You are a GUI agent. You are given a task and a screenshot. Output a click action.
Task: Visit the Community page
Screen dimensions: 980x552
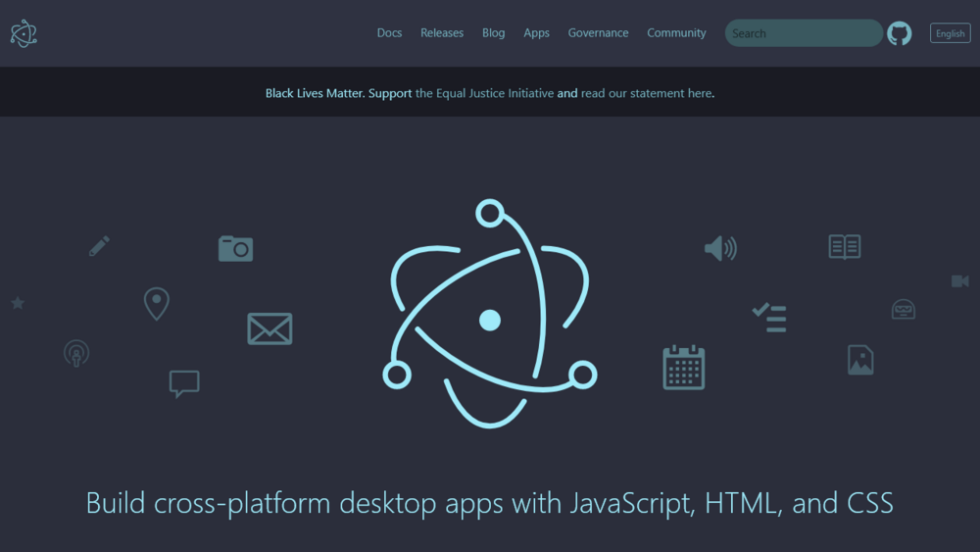click(676, 33)
